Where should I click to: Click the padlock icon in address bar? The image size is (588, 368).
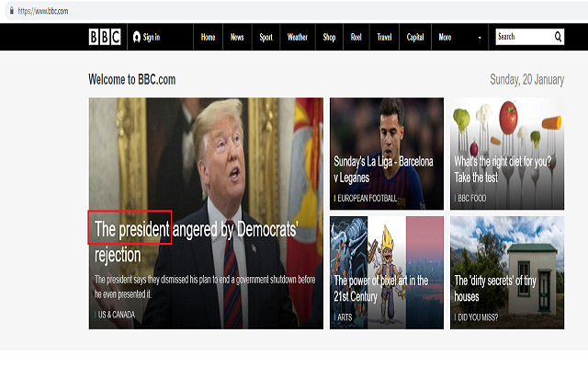coord(12,11)
